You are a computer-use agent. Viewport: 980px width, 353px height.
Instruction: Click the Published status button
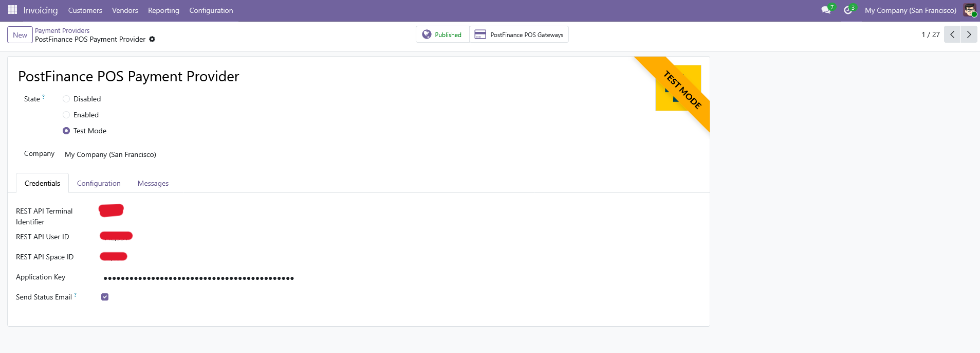click(x=442, y=34)
